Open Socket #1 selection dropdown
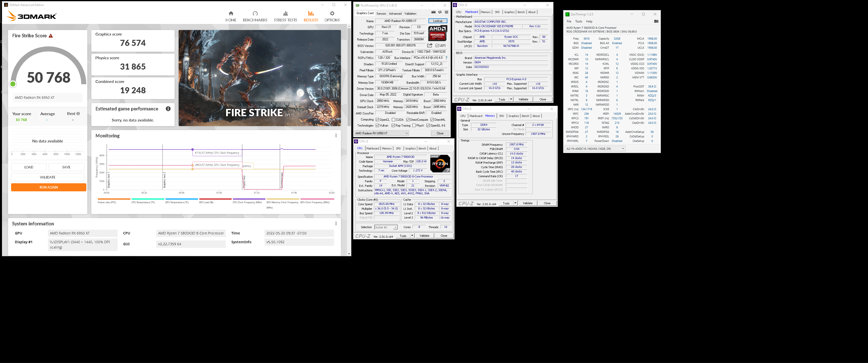The width and height of the screenshot is (868, 363). pos(386,227)
